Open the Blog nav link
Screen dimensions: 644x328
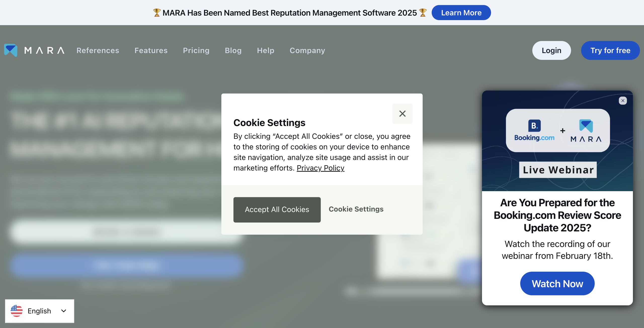pos(233,51)
